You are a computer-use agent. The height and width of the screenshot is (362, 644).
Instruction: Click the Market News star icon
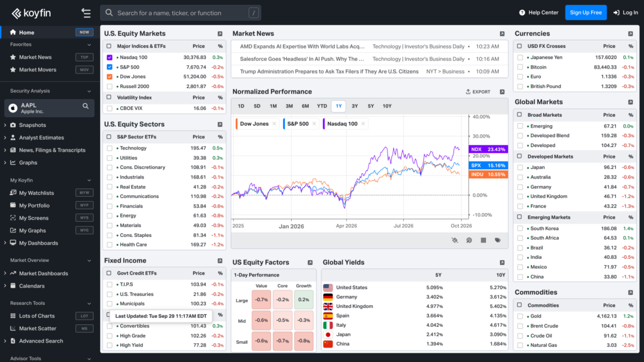click(13, 57)
